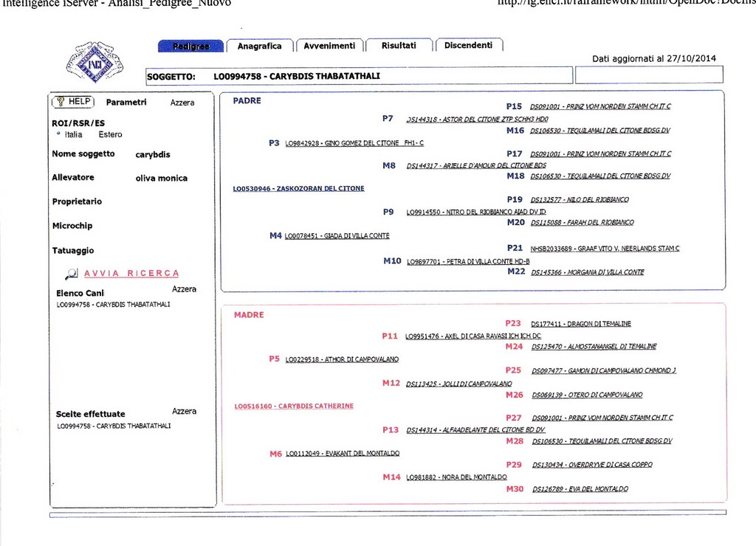Open M28 Tequilamali del Citone link
The height and width of the screenshot is (546, 756).
[x=602, y=441]
